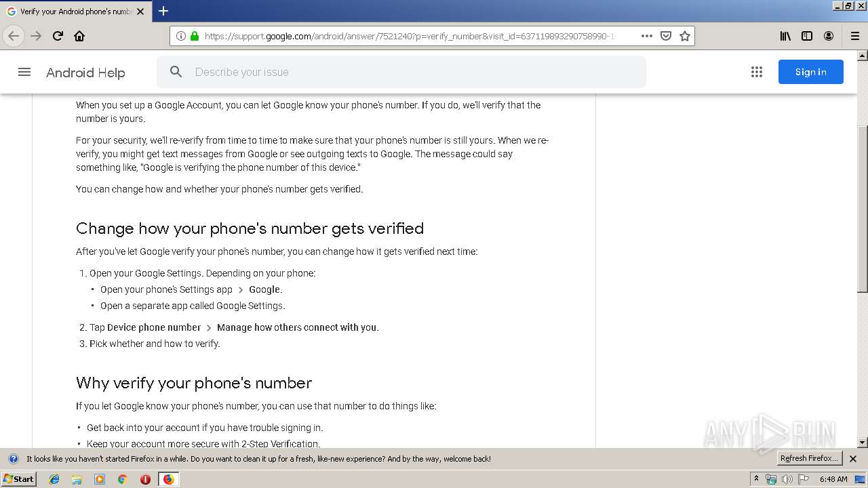Bookmark this page with the star

tap(685, 36)
